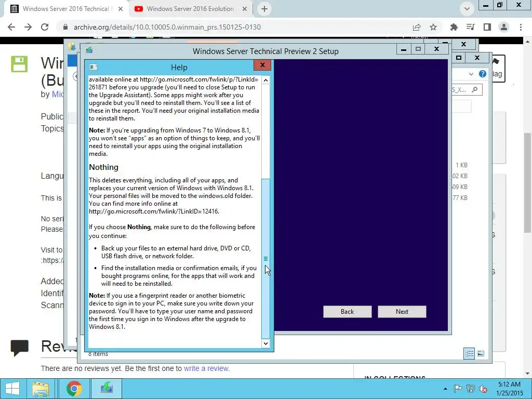Toggle Chrome side panel

coord(487,27)
